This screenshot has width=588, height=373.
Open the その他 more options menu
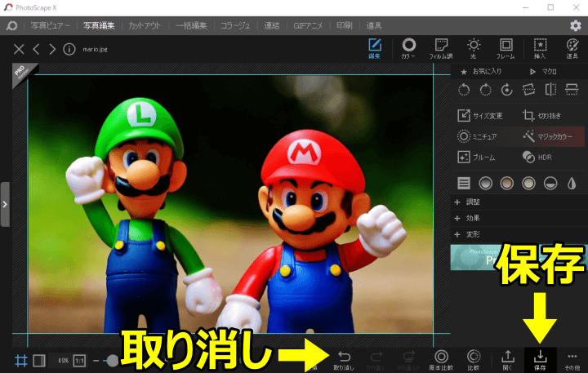pos(572,360)
